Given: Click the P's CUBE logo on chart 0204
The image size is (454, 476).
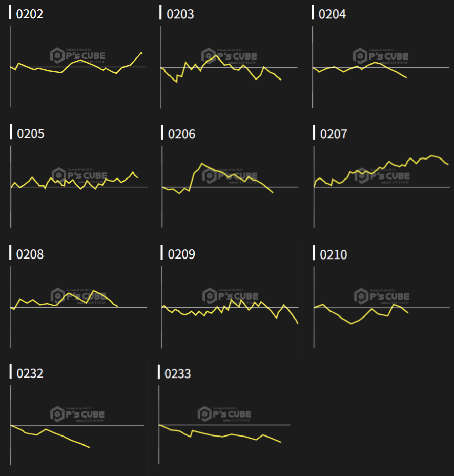Looking at the screenshot, I should tap(380, 56).
